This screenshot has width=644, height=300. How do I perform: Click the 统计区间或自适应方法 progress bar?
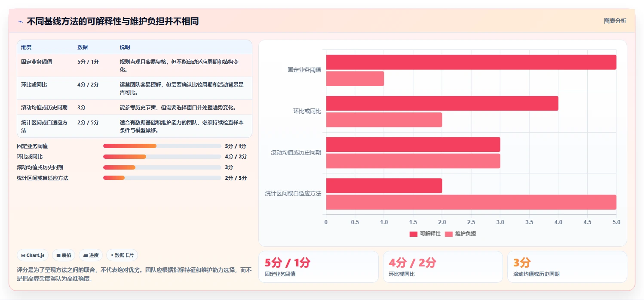[x=162, y=178]
